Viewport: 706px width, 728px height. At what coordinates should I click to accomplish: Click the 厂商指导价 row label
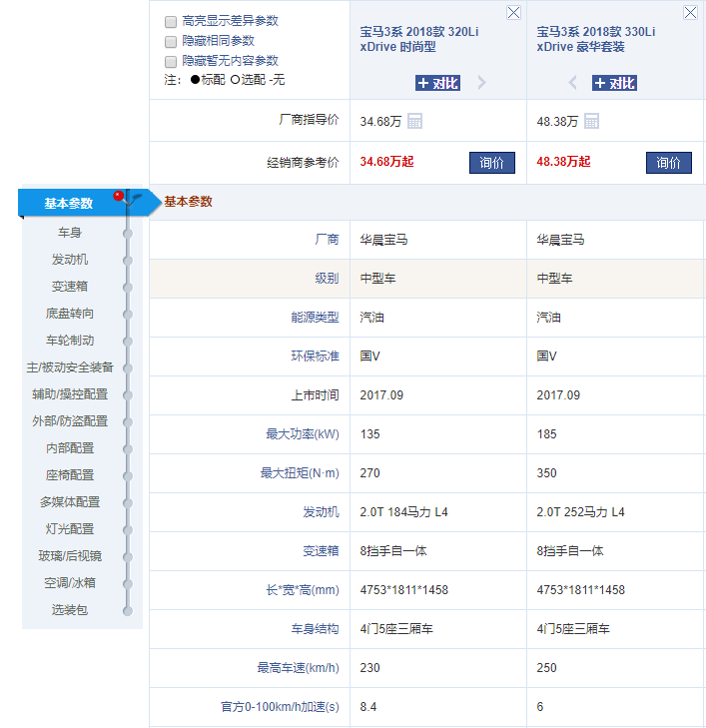click(x=309, y=120)
